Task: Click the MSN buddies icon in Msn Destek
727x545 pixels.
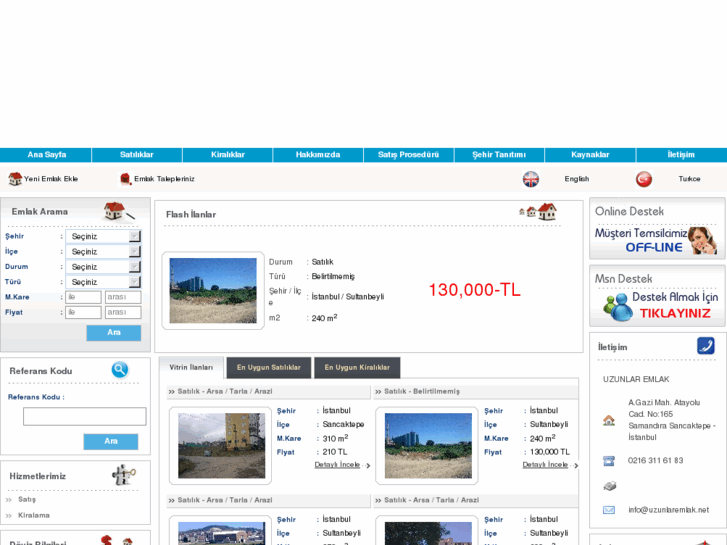Action: (x=618, y=307)
